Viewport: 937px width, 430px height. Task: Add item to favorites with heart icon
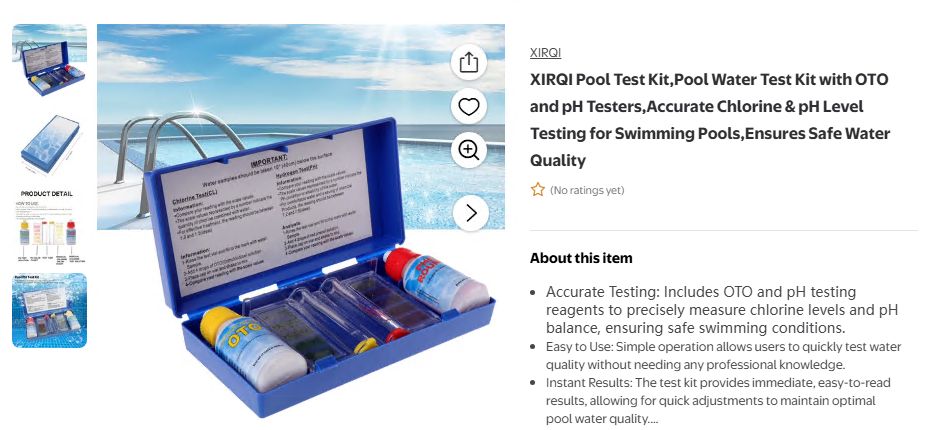[469, 107]
